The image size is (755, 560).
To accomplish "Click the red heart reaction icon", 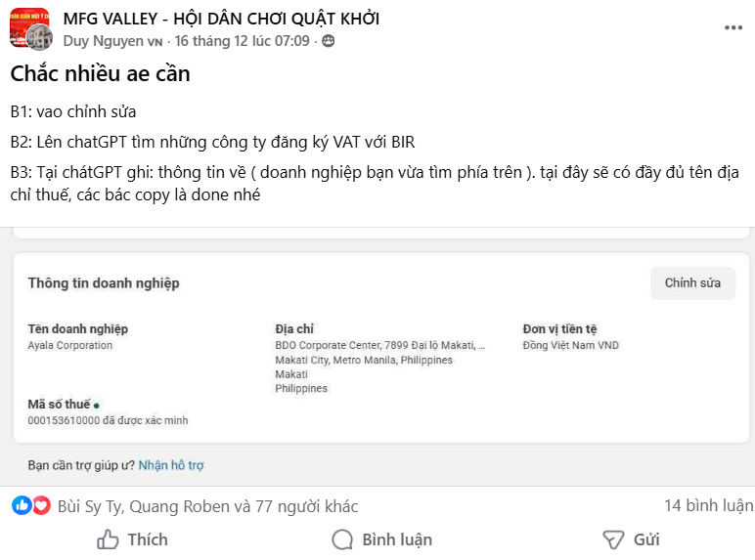I will point(41,505).
